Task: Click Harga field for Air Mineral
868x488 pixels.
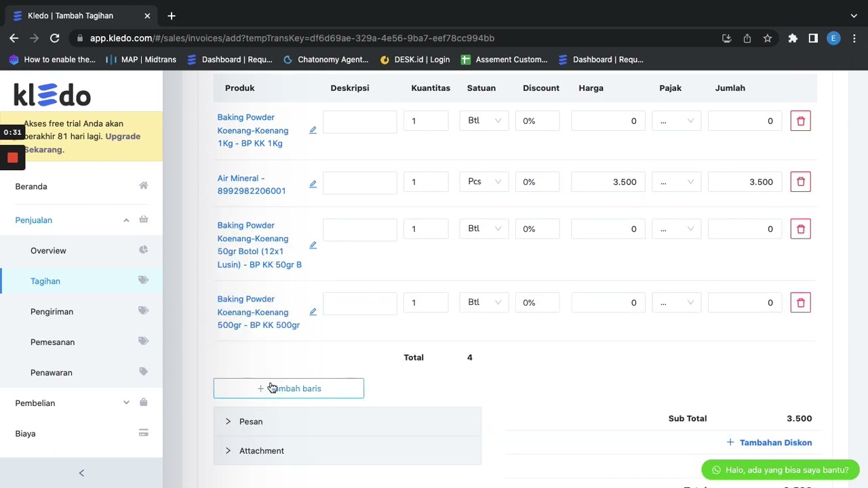Action: click(x=608, y=182)
